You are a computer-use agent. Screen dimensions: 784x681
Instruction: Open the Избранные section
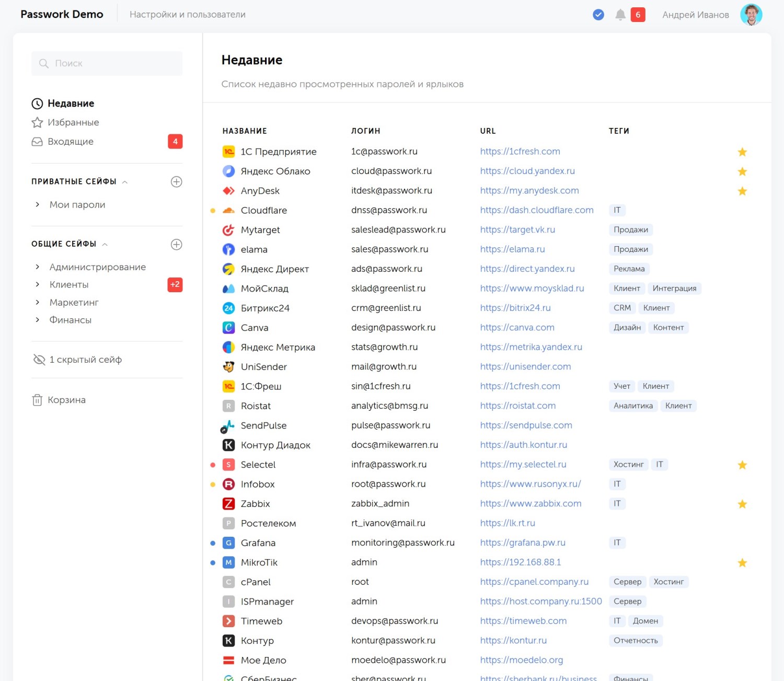[x=73, y=122]
